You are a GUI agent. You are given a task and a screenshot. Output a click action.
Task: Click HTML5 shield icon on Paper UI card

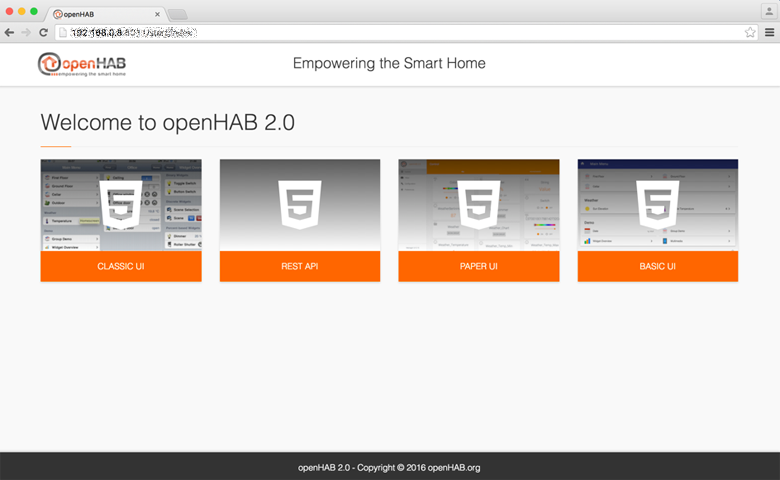pos(479,205)
